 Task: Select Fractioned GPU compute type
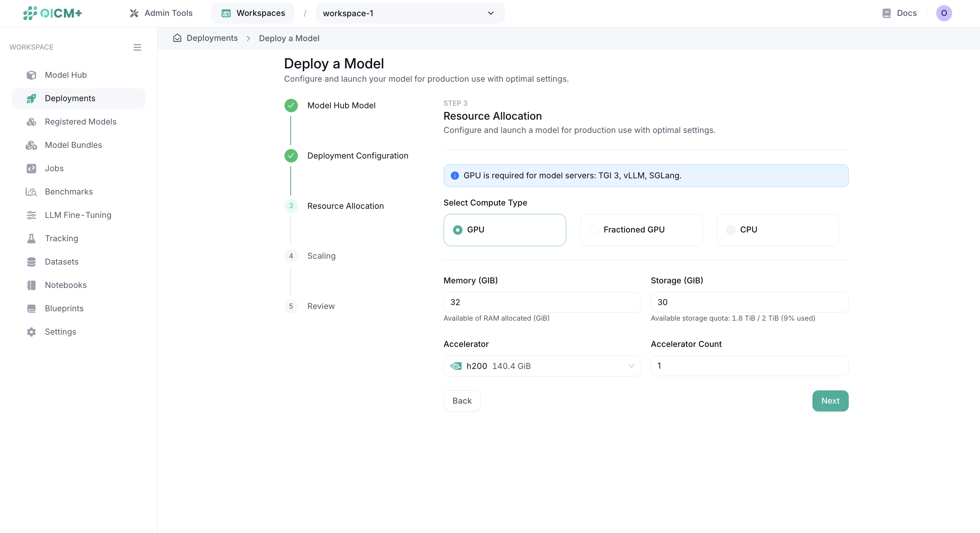(641, 230)
